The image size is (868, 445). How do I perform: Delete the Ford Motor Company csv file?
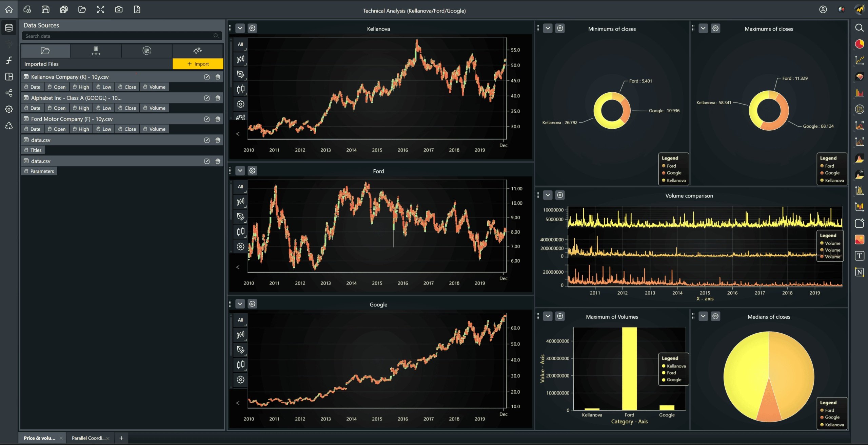tap(218, 119)
